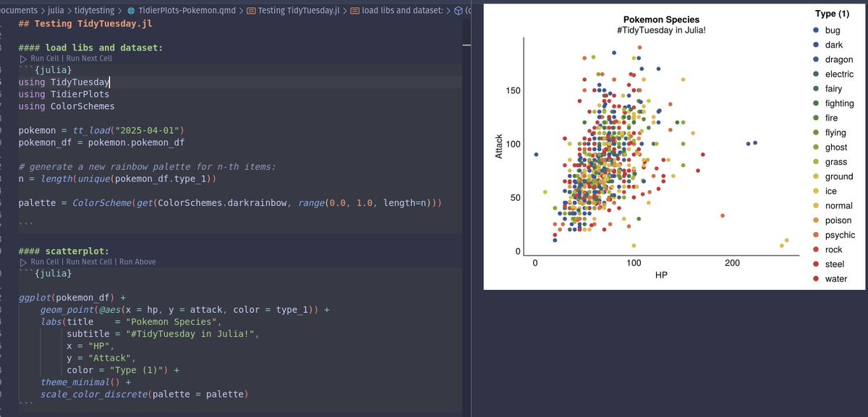Click the 'dragon' legend color dot
This screenshot has height=417, width=868.
click(817, 60)
